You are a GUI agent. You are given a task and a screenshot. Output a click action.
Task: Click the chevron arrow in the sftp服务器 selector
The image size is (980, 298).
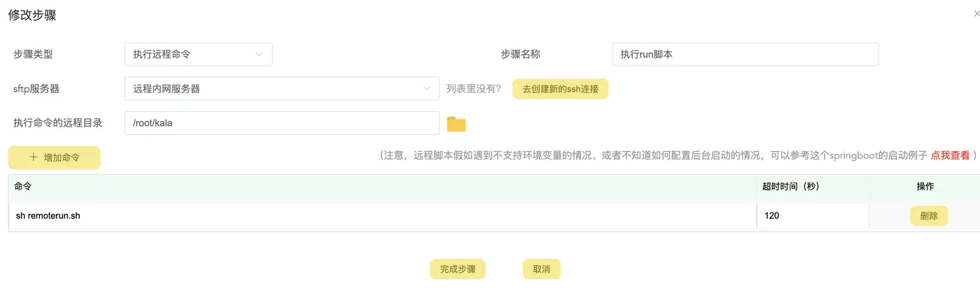coord(427,89)
